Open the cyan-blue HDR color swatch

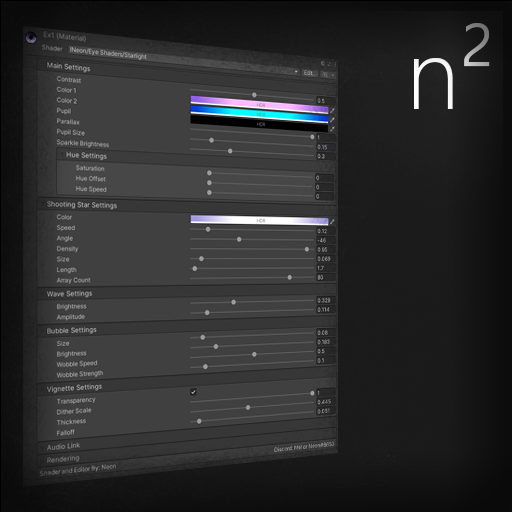(x=259, y=114)
